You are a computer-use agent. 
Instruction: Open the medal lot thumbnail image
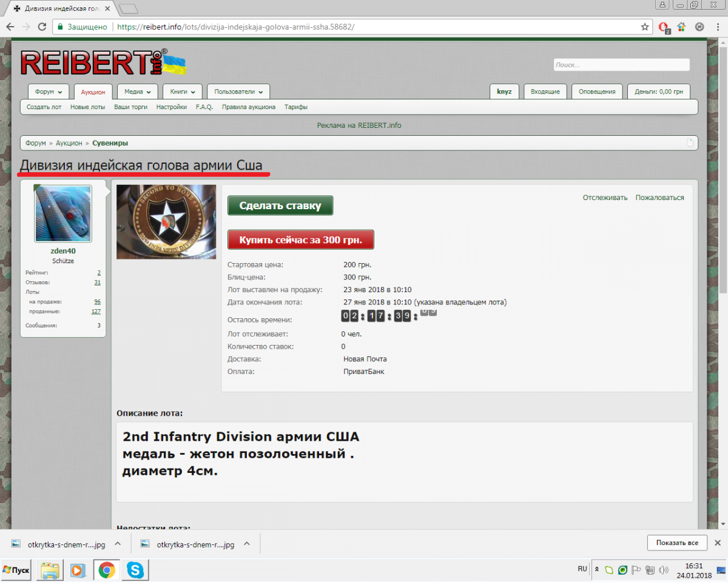[x=166, y=222]
